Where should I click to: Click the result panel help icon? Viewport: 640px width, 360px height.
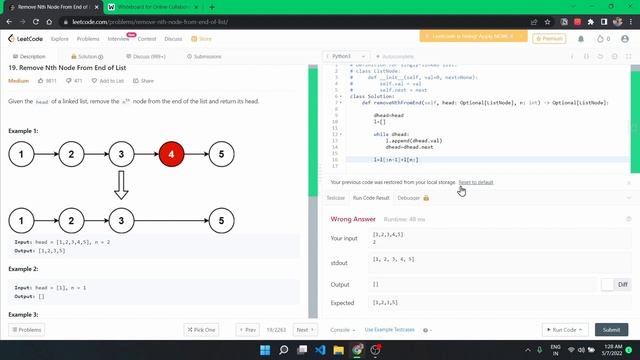[629, 219]
